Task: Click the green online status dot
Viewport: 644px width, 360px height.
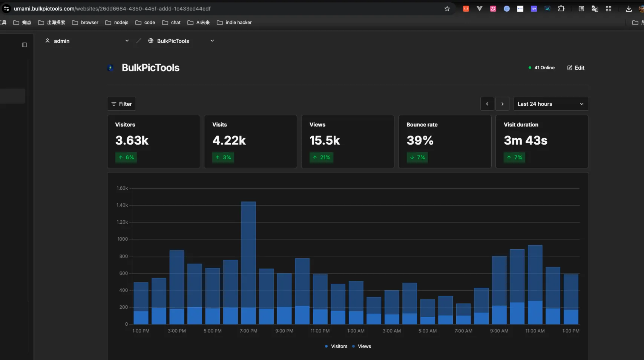Action: pyautogui.click(x=530, y=68)
